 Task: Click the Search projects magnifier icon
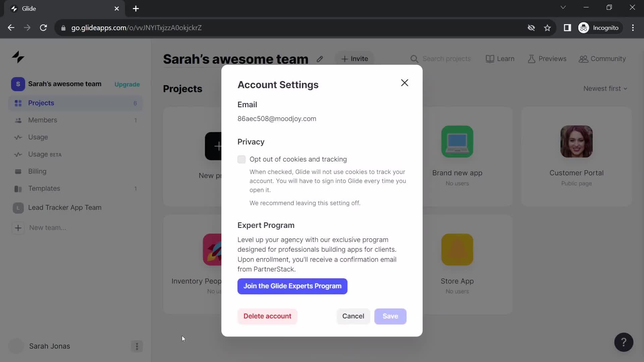(414, 58)
